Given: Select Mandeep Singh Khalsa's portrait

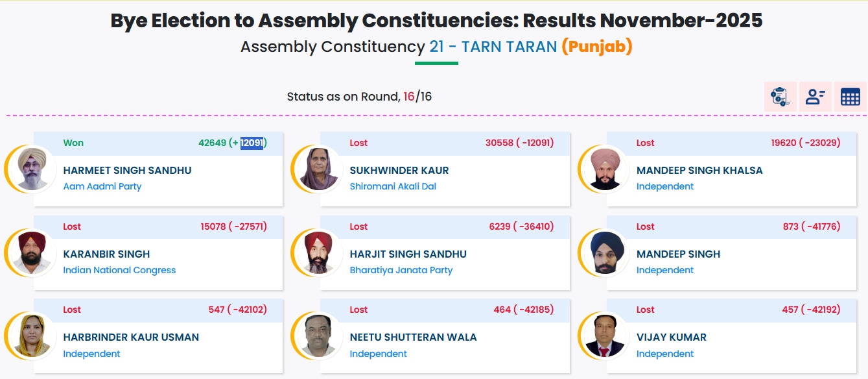Looking at the screenshot, I should 605,169.
